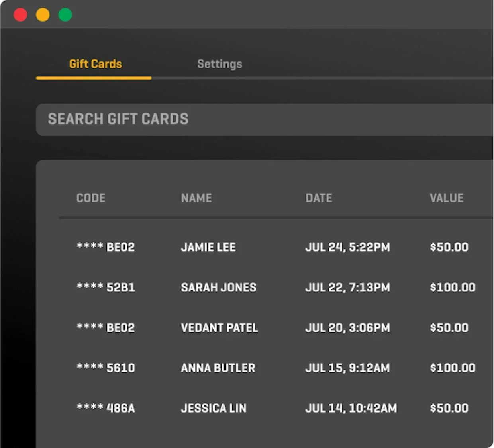Click the code **** BE02 in Vedant Patel's row
Image resolution: width=494 pixels, height=448 pixels.
coord(106,328)
